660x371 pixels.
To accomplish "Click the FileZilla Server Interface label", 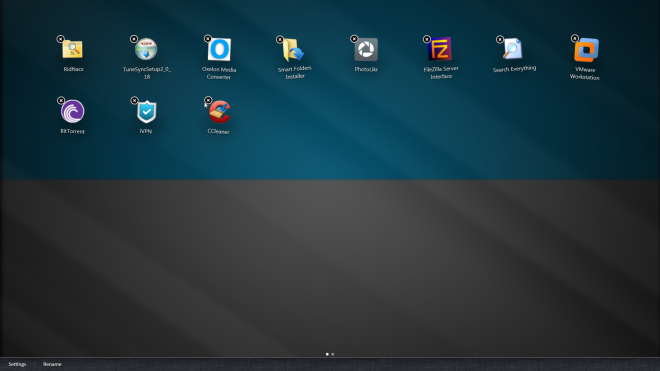I will [x=441, y=72].
